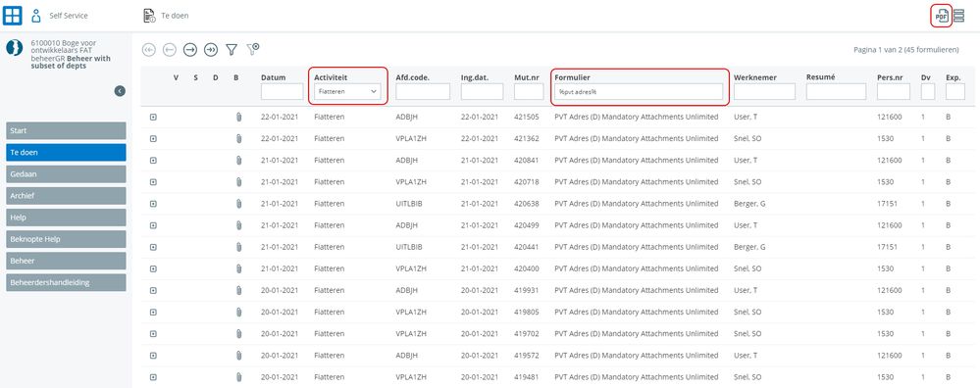
Task: Go to next page arrow
Action: (190, 50)
